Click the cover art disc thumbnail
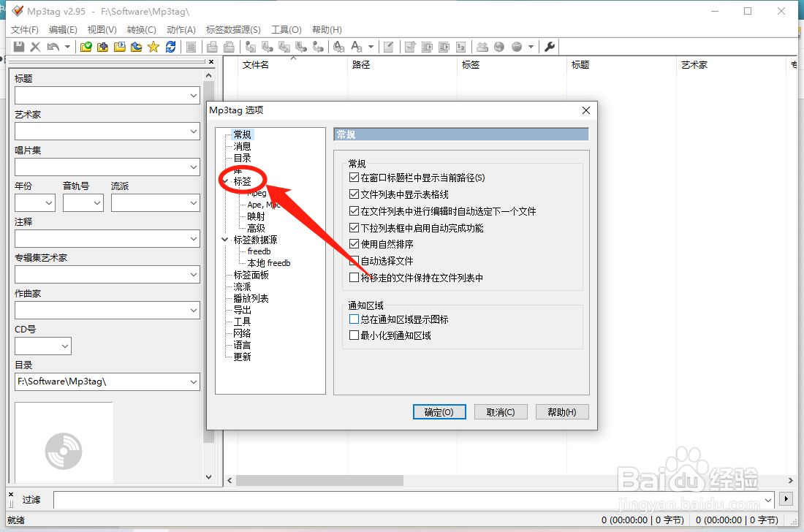This screenshot has width=804, height=532. click(x=64, y=451)
